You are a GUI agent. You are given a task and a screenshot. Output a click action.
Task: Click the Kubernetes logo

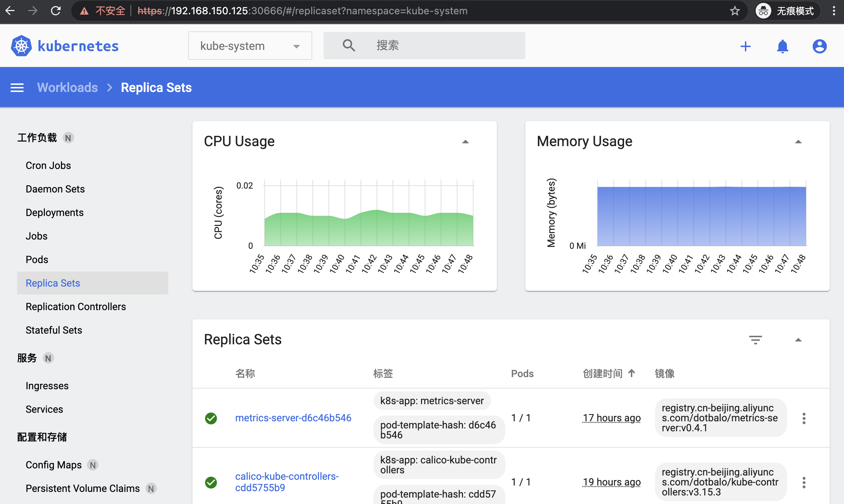[65, 46]
